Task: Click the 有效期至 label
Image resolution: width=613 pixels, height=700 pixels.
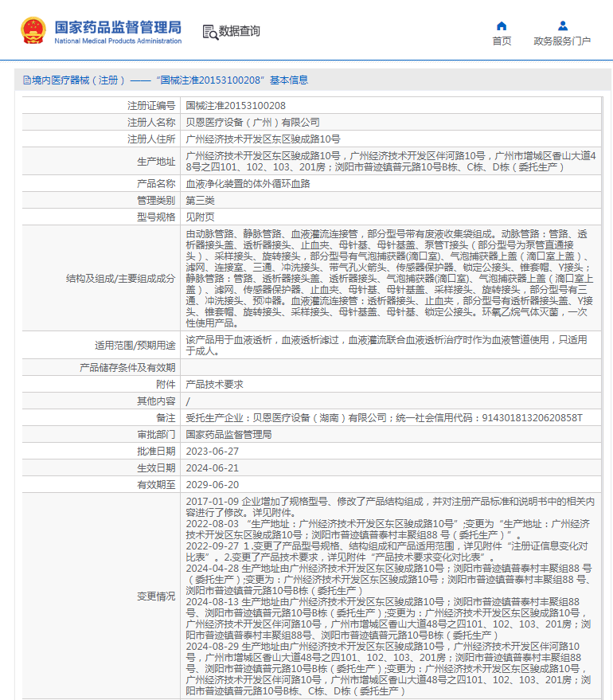Action: (156, 485)
